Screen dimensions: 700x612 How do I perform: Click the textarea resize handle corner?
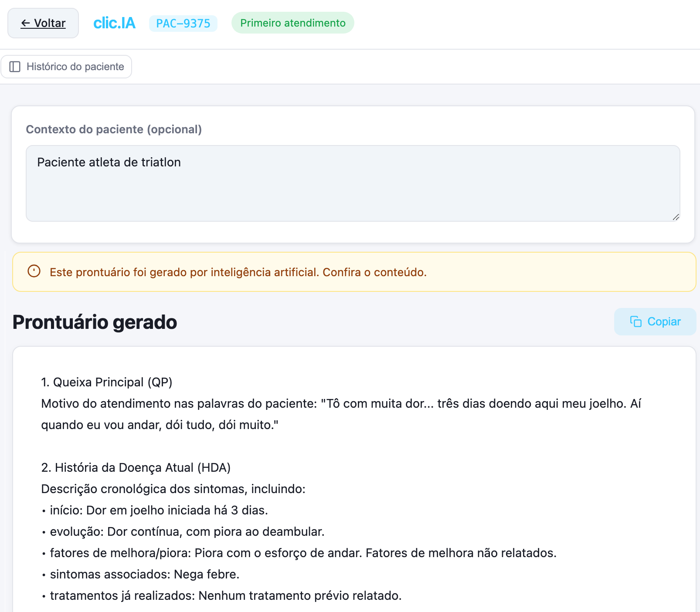676,217
